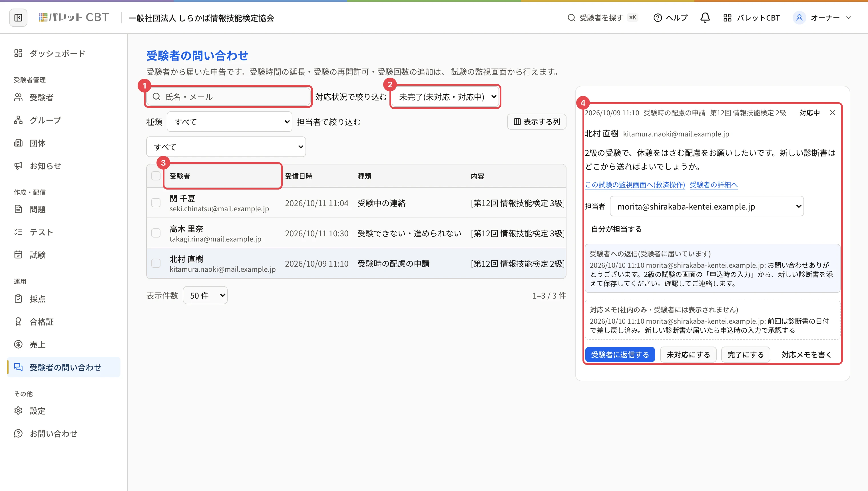Open the 担当者で絞り込む dropdown
The width and height of the screenshot is (868, 491).
(x=226, y=147)
